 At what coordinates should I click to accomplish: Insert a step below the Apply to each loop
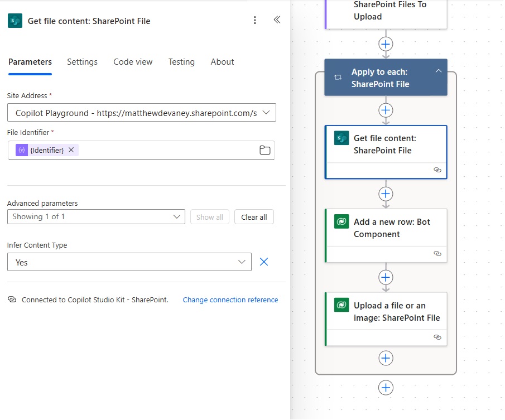[386, 388]
